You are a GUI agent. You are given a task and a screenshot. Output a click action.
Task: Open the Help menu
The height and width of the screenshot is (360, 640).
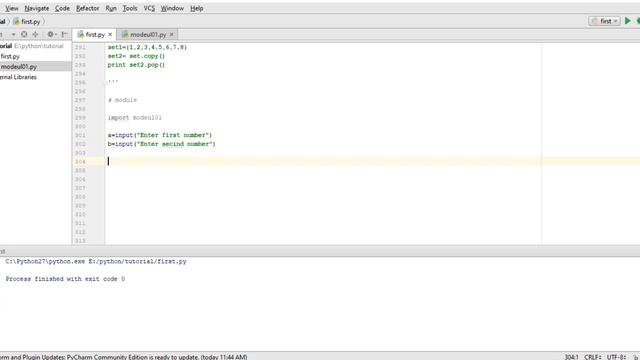pos(197,8)
